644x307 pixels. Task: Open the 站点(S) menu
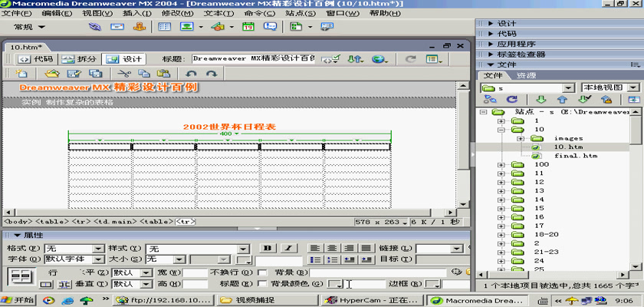[301, 13]
